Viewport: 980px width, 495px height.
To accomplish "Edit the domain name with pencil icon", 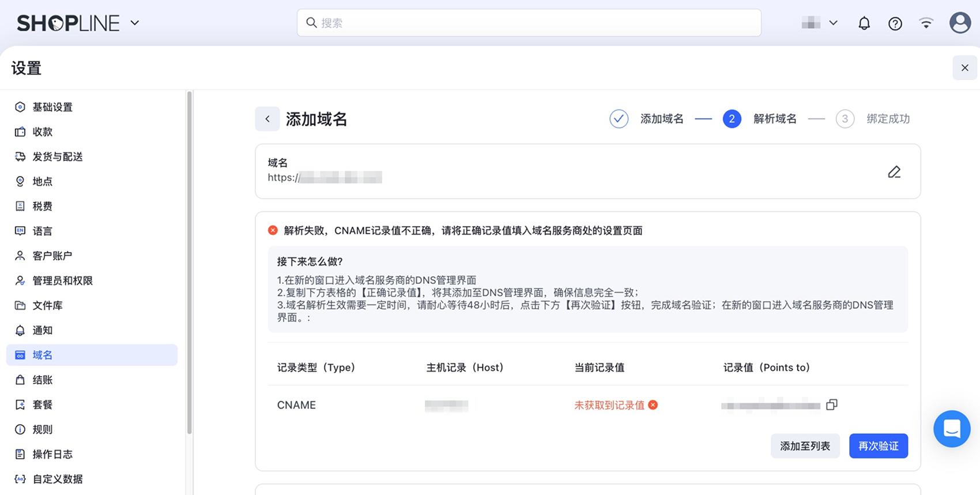I will (894, 172).
